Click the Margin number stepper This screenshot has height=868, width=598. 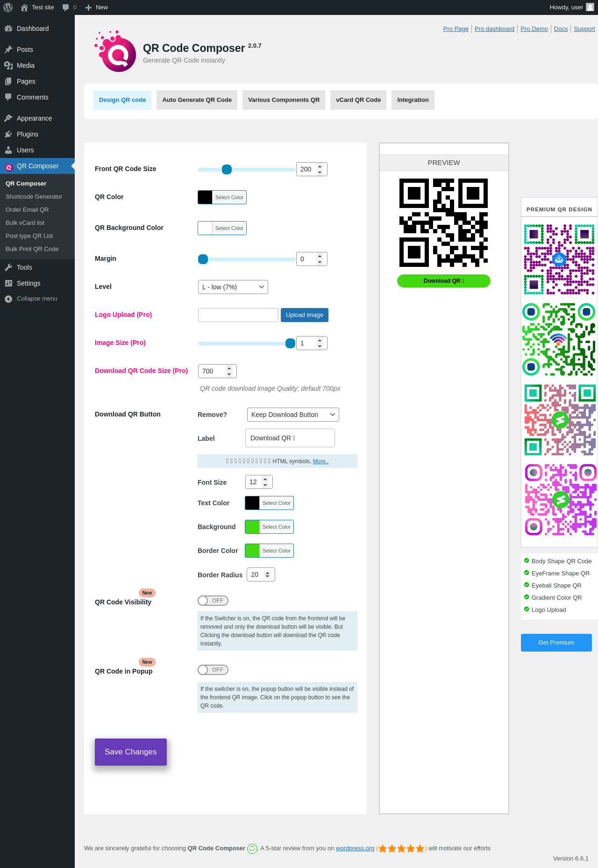320,259
